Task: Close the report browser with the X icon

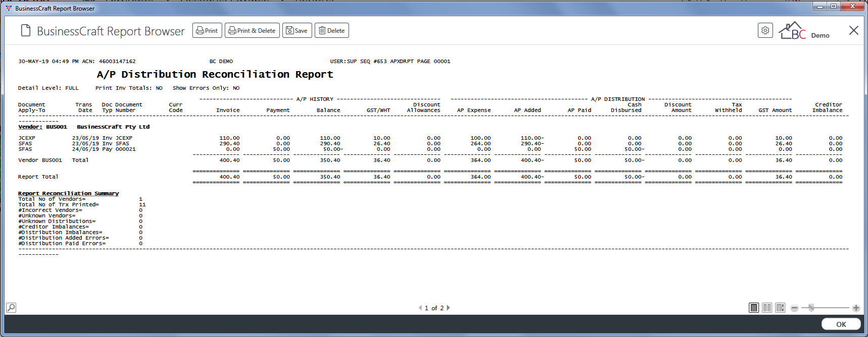Action: [854, 30]
